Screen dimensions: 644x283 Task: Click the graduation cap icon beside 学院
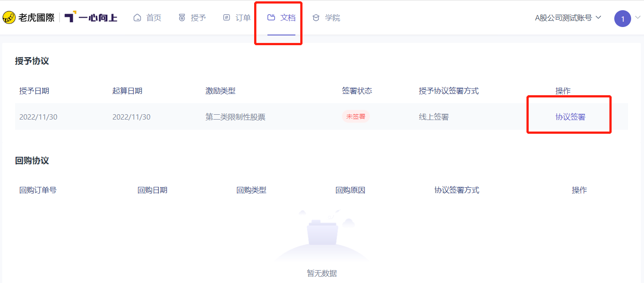point(316,18)
